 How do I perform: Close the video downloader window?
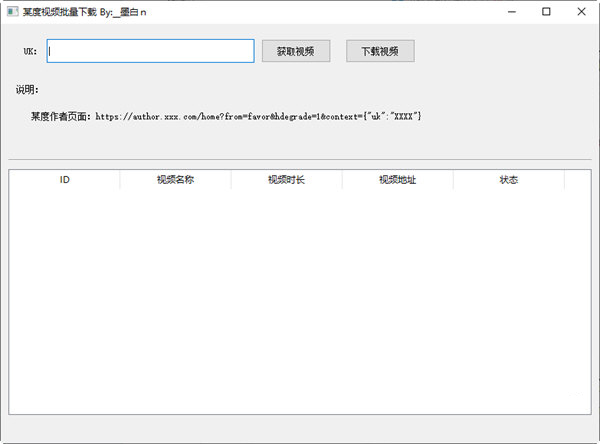[x=581, y=12]
